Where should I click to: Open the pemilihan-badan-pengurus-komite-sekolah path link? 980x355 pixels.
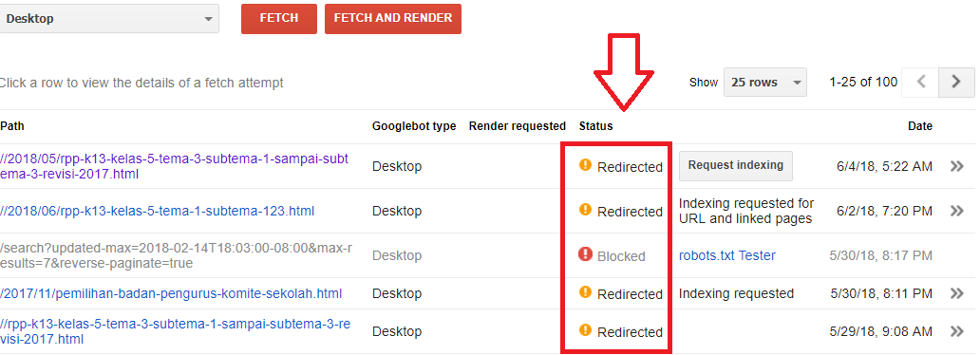(x=171, y=293)
